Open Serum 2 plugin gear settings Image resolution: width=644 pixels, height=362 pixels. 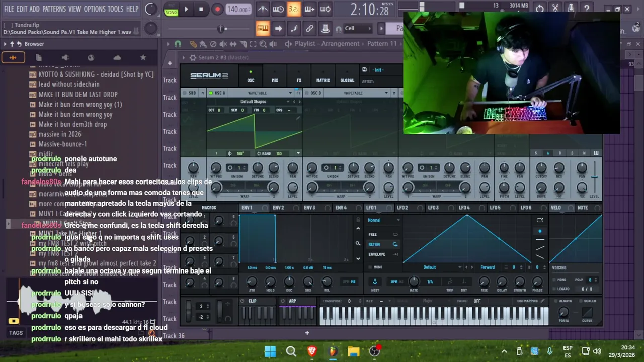pyautogui.click(x=193, y=58)
